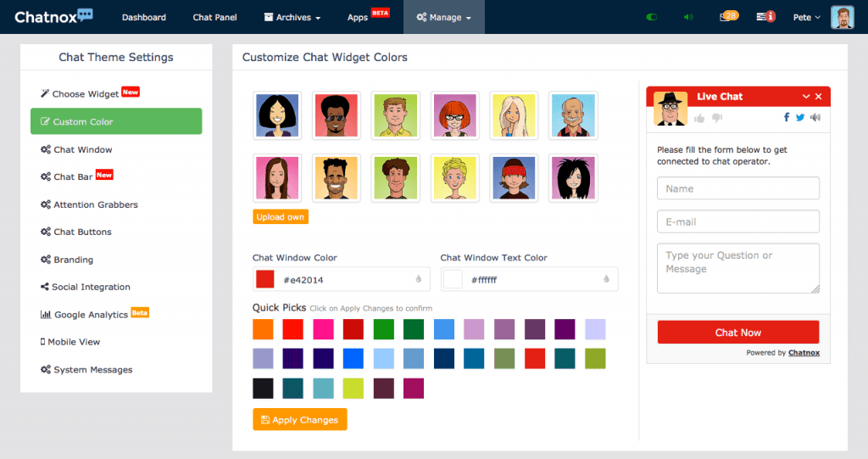868x459 pixels.
Task: Open Google Analytics settings
Action: (x=94, y=314)
